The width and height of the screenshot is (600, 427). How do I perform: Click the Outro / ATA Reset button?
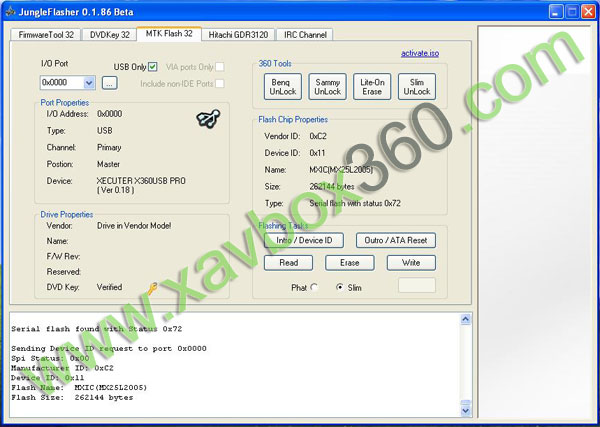(x=396, y=240)
